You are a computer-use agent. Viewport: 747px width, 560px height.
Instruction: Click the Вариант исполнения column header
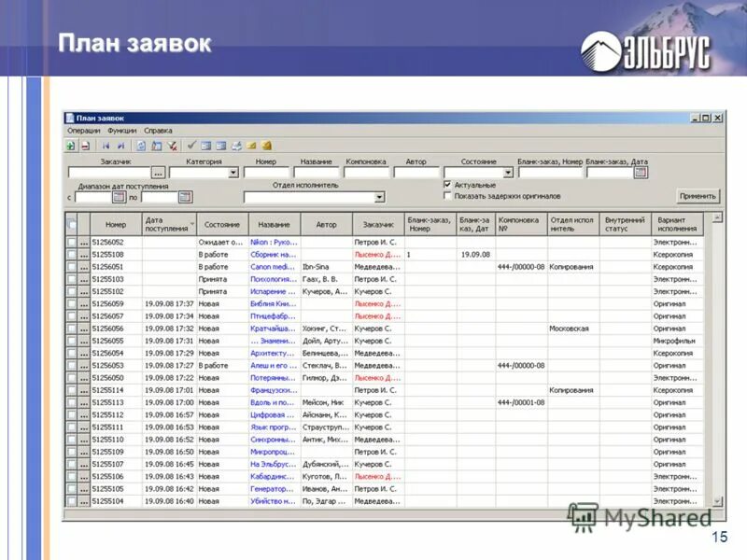pos(677,224)
